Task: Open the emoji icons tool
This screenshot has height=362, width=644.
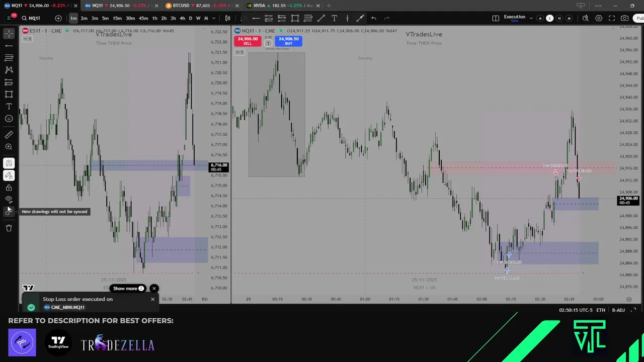Action: point(9,119)
